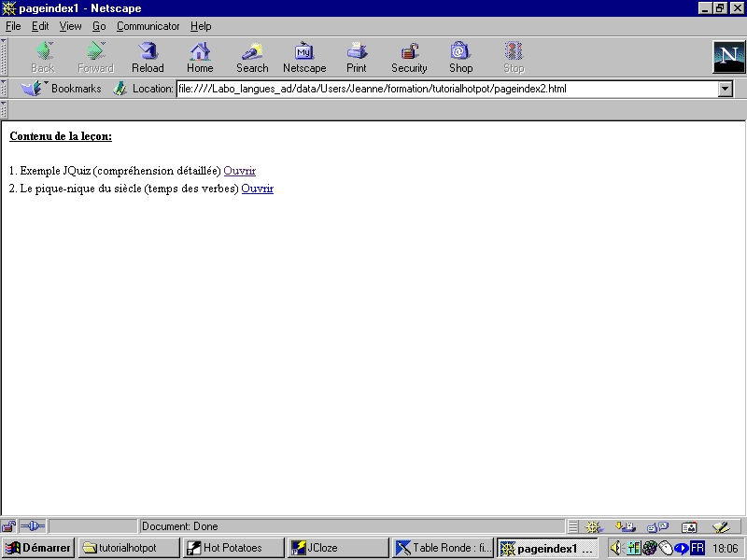Print the current page
The image size is (747, 560).
point(357,57)
